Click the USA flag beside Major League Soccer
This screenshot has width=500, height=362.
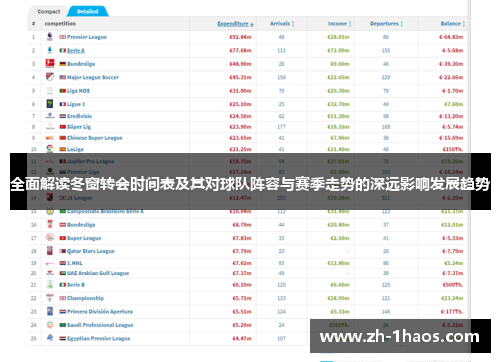(62, 77)
